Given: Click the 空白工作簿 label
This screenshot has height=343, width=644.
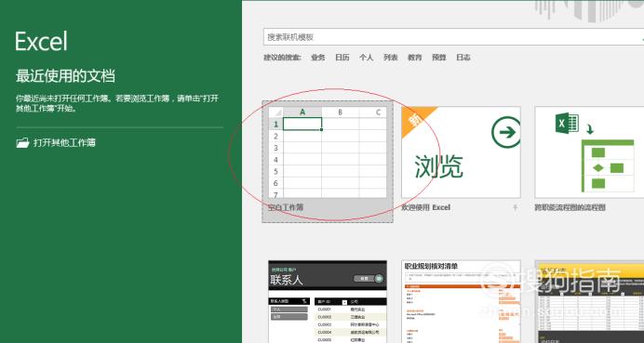Looking at the screenshot, I should (286, 207).
